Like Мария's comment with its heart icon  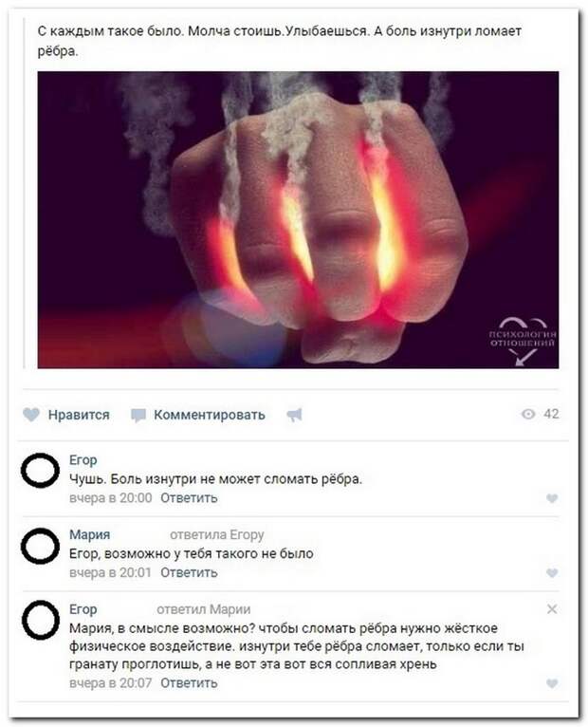tap(552, 573)
